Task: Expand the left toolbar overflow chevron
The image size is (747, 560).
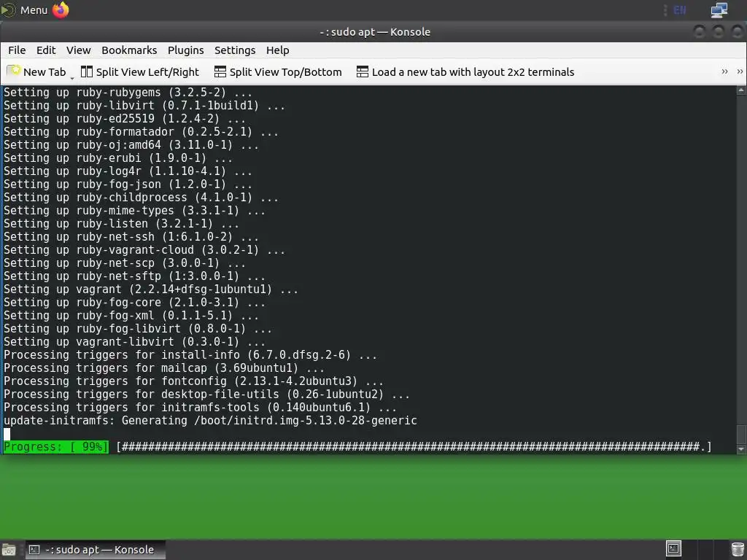Action: click(x=724, y=71)
